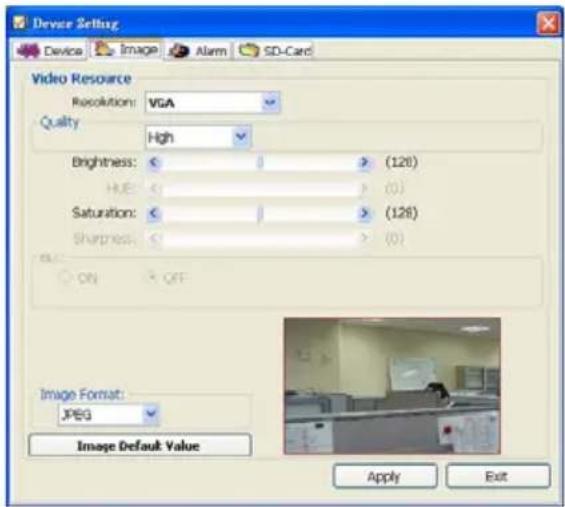This screenshot has width=565, height=507.
Task: Click the Sharpness left arrow
Action: [154, 238]
